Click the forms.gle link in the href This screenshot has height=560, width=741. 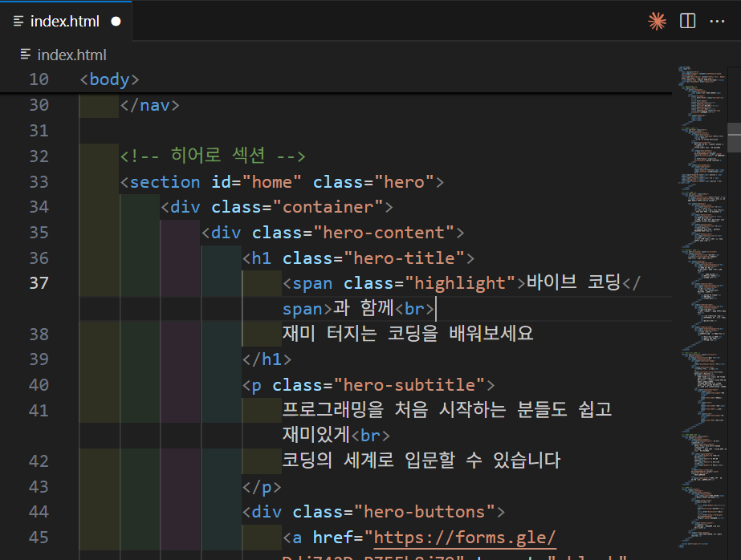pyautogui.click(x=466, y=537)
